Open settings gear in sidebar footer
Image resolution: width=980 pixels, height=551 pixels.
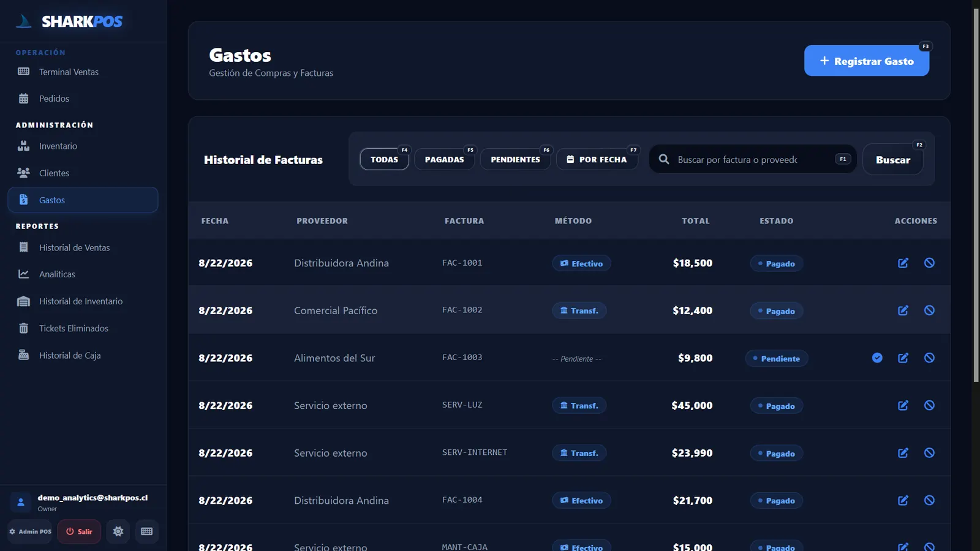click(118, 531)
